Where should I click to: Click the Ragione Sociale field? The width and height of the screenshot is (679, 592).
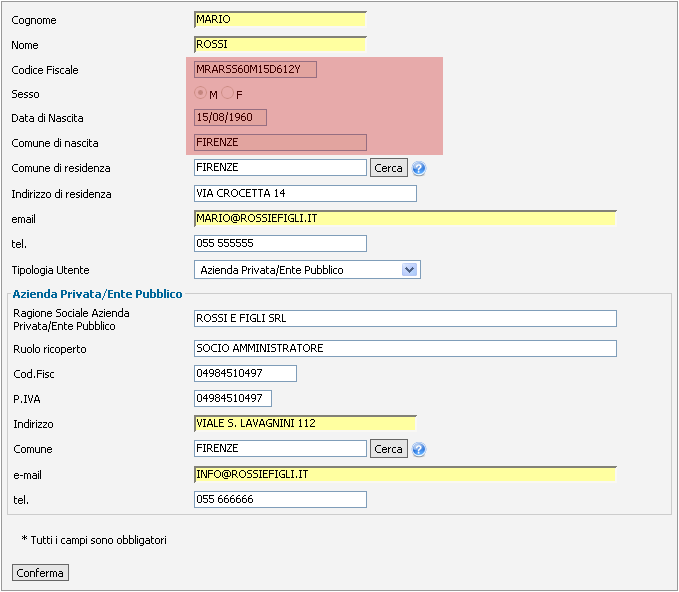coord(405,318)
